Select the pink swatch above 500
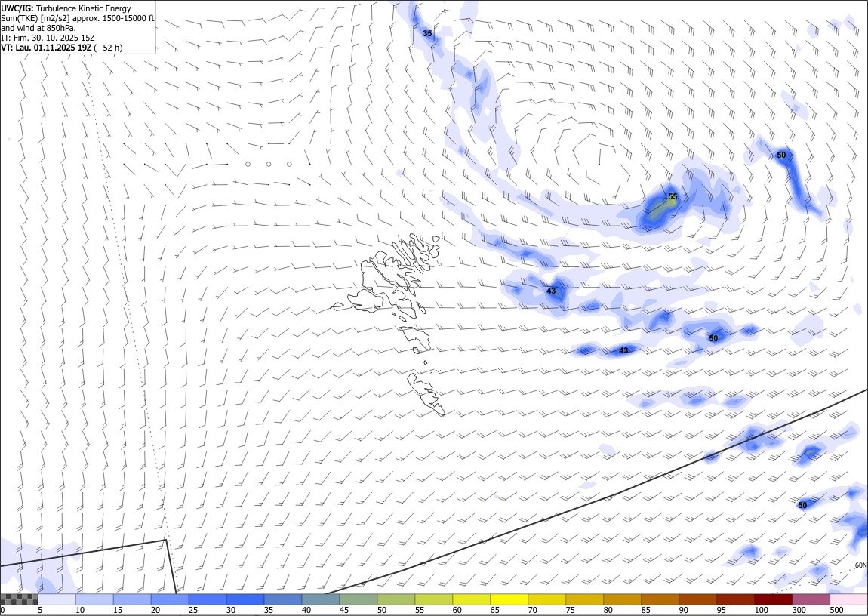This screenshot has width=868, height=616. pos(848,599)
